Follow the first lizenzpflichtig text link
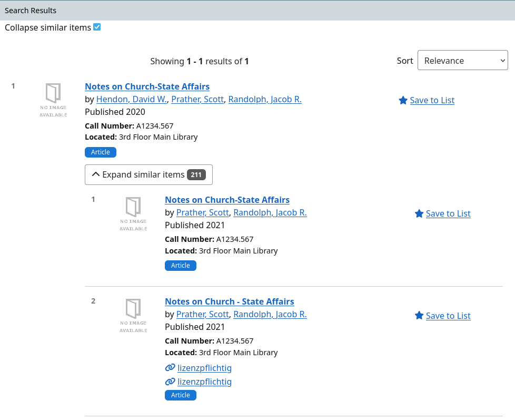The width and height of the screenshot is (515, 420). pyautogui.click(x=204, y=368)
